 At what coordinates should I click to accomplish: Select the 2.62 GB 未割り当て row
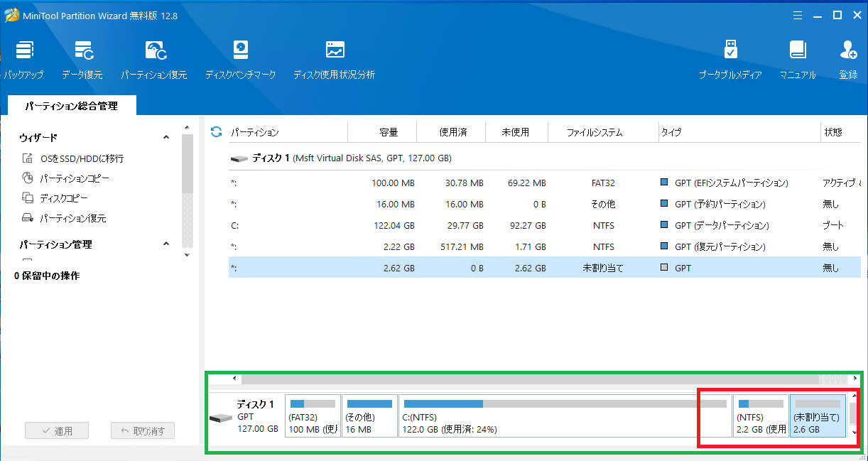click(x=545, y=268)
